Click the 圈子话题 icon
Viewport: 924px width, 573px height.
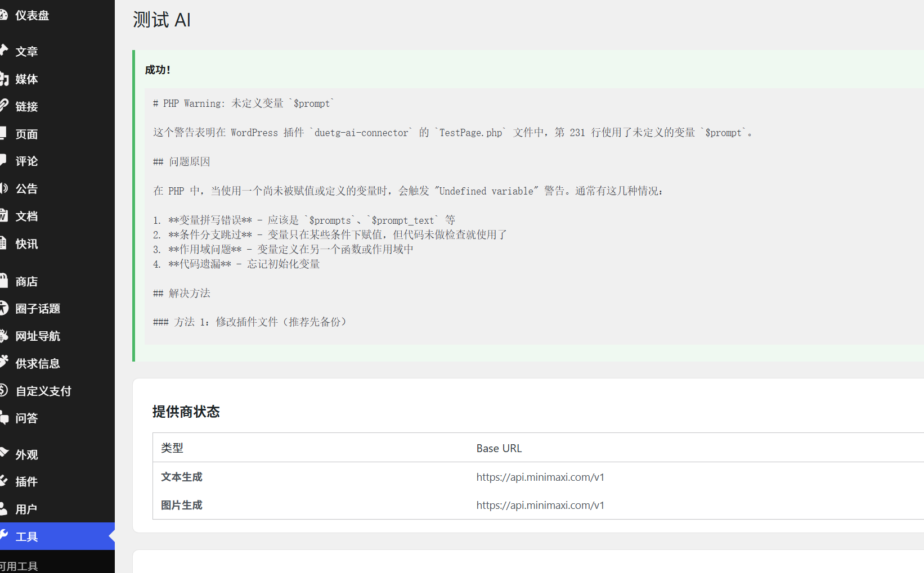pyautogui.click(x=3, y=308)
